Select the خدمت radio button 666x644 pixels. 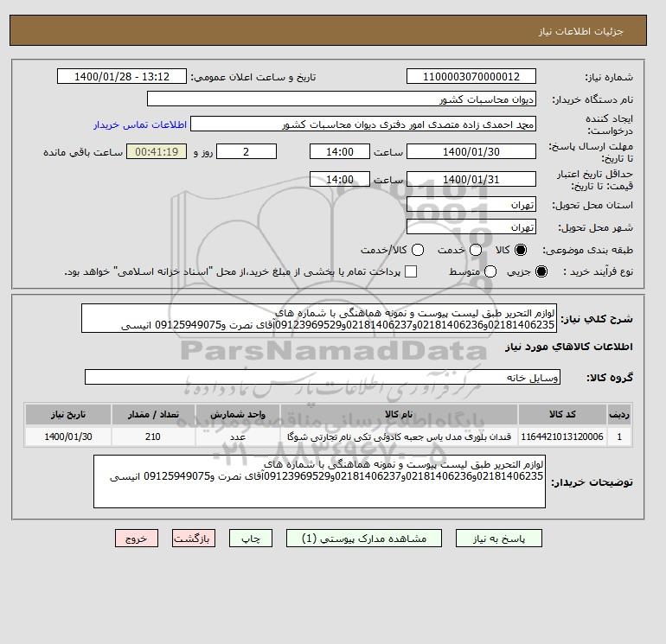[x=476, y=250]
